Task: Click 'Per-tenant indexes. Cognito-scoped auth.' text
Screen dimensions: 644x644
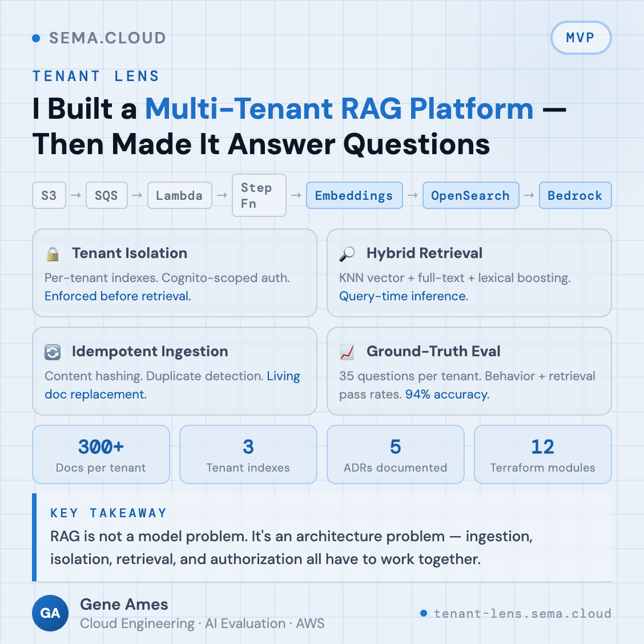Action: (x=167, y=278)
